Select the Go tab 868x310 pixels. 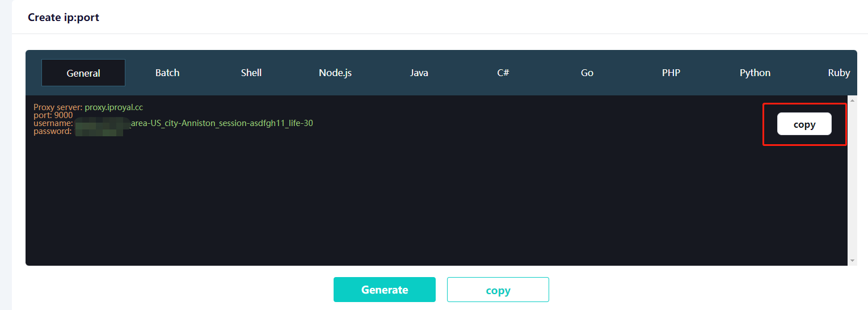click(587, 73)
